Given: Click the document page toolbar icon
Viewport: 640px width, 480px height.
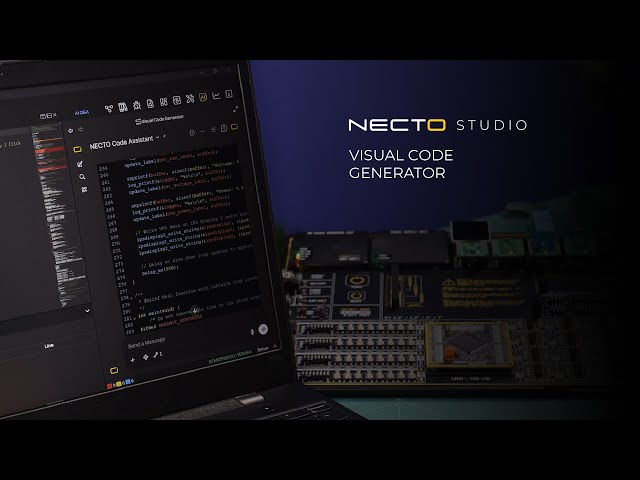Looking at the screenshot, I should (x=150, y=104).
